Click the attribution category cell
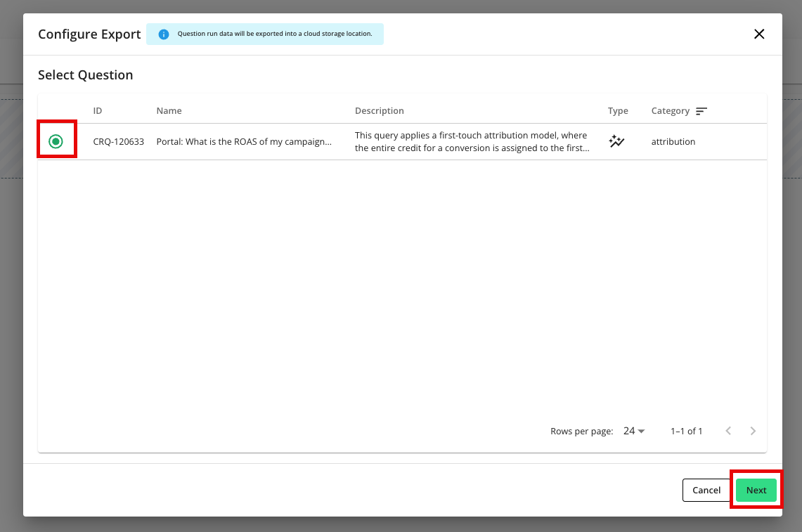The width and height of the screenshot is (802, 532). click(673, 141)
